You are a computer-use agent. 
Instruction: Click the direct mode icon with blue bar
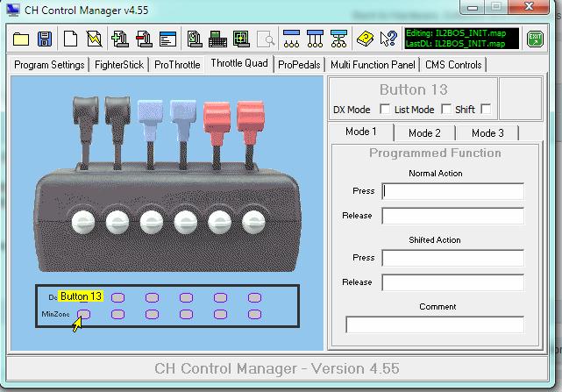coord(291,39)
